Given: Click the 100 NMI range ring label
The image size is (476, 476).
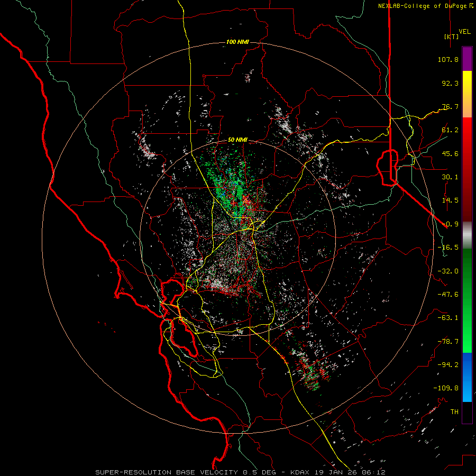Looking at the screenshot, I should tap(237, 42).
